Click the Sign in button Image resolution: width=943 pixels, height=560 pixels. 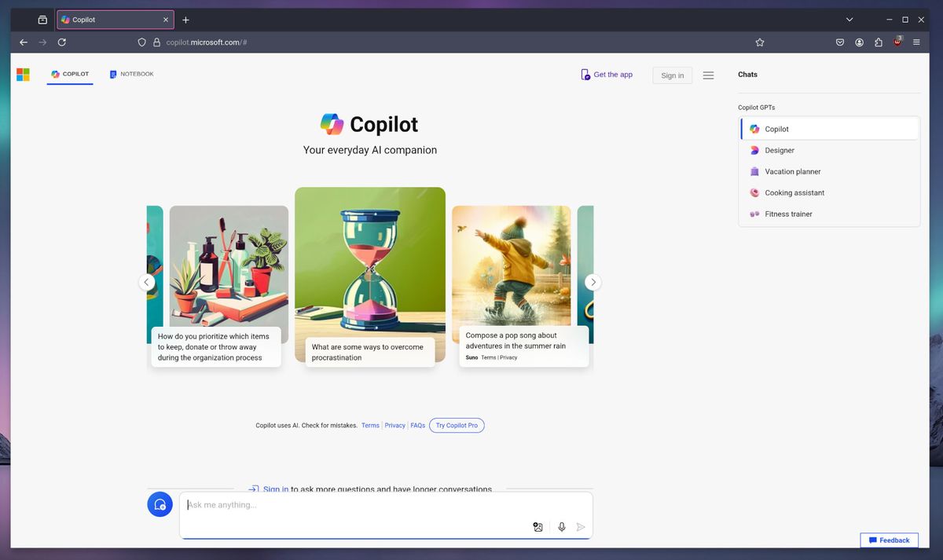coord(672,75)
